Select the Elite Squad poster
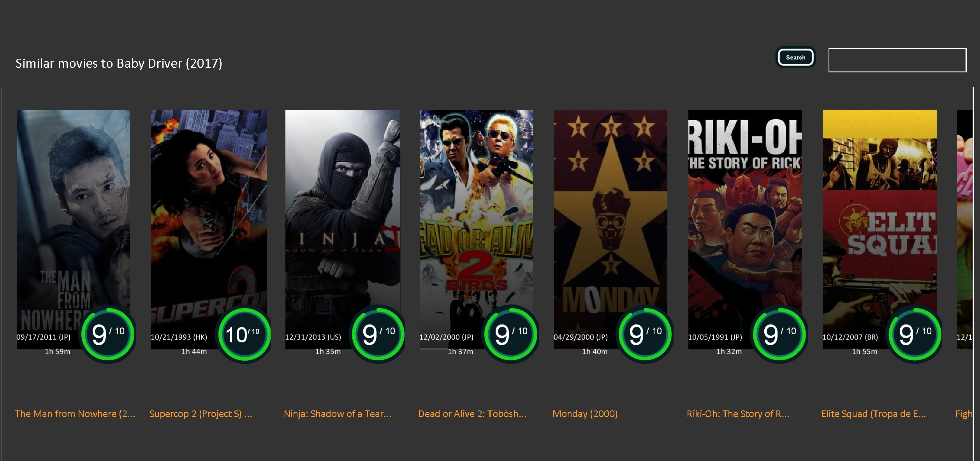The width and height of the screenshot is (980, 461). 880,230
